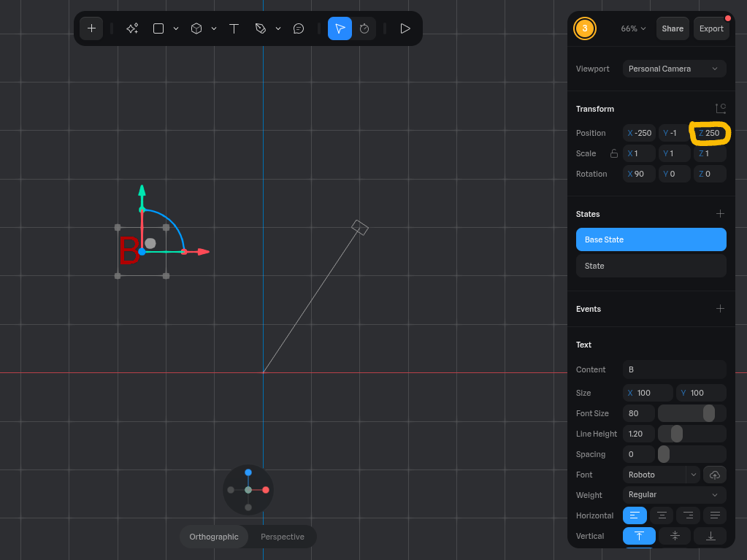Click the green upward move gizmo arrow
The height and width of the screenshot is (560, 747).
[x=142, y=191]
